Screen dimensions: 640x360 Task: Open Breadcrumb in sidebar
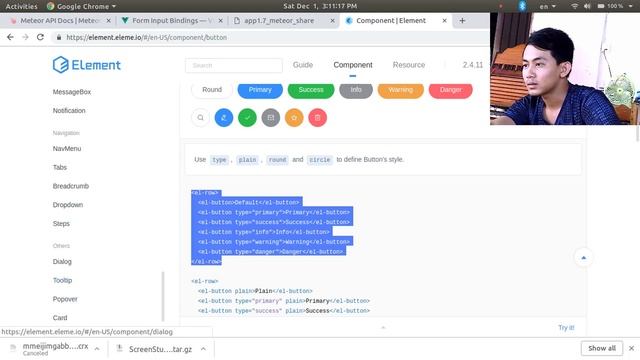(71, 186)
